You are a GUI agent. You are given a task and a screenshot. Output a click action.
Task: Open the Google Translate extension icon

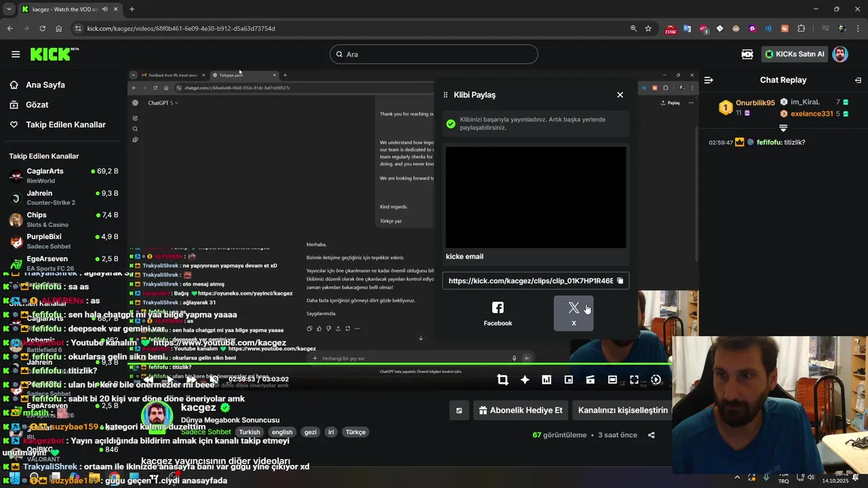click(x=687, y=28)
